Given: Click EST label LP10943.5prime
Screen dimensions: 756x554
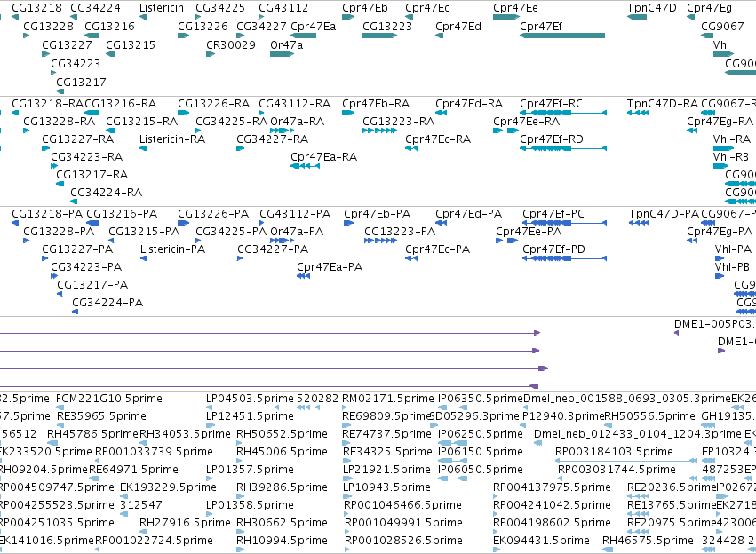Looking at the screenshot, I should tap(386, 488).
